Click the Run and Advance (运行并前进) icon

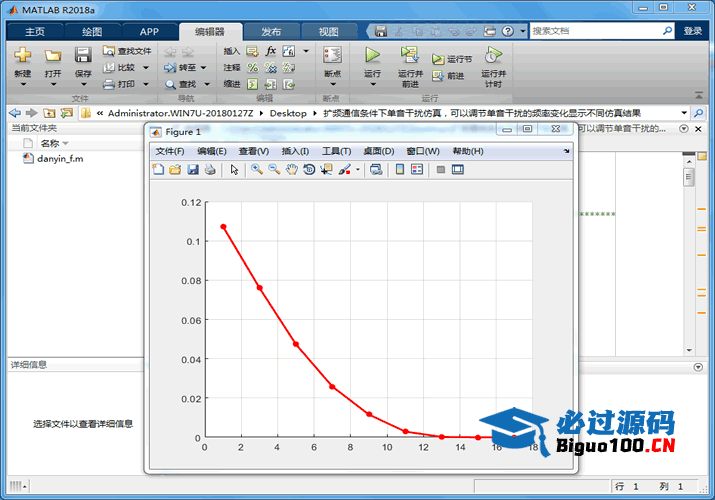pyautogui.click(x=410, y=55)
